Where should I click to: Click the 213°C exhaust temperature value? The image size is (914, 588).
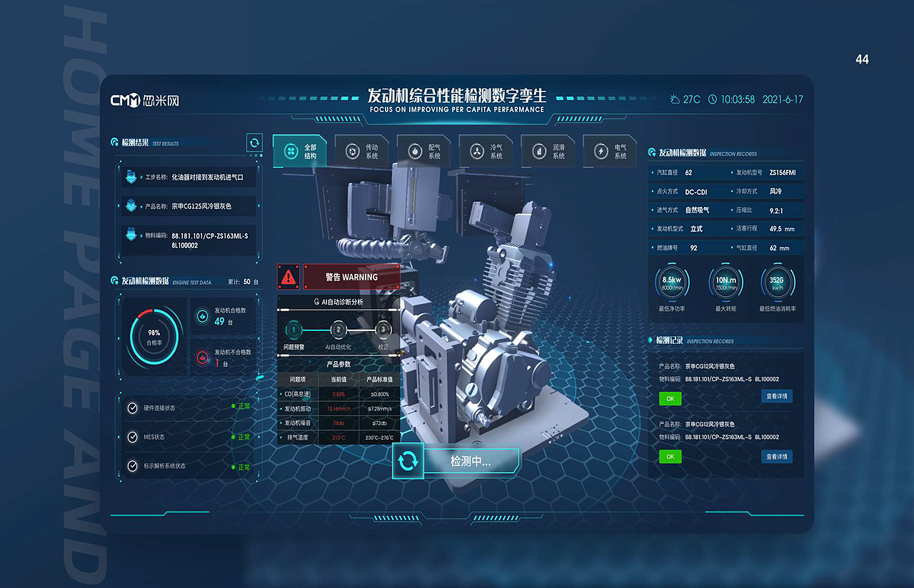point(338,437)
